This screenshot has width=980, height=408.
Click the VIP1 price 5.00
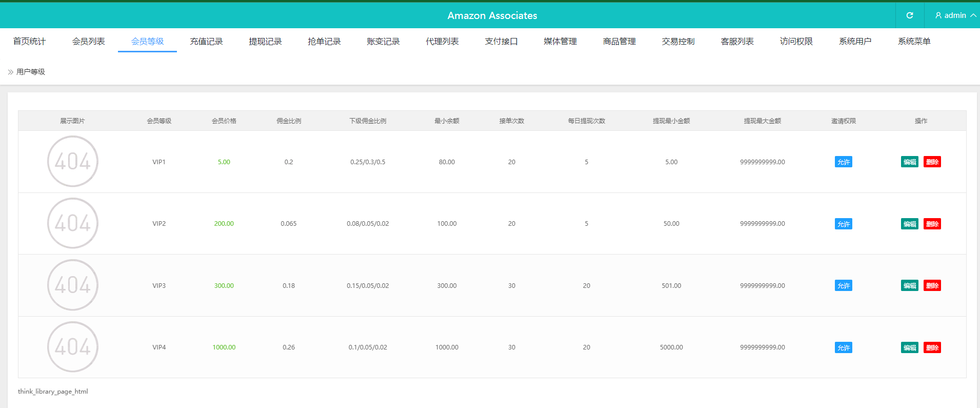tap(224, 162)
